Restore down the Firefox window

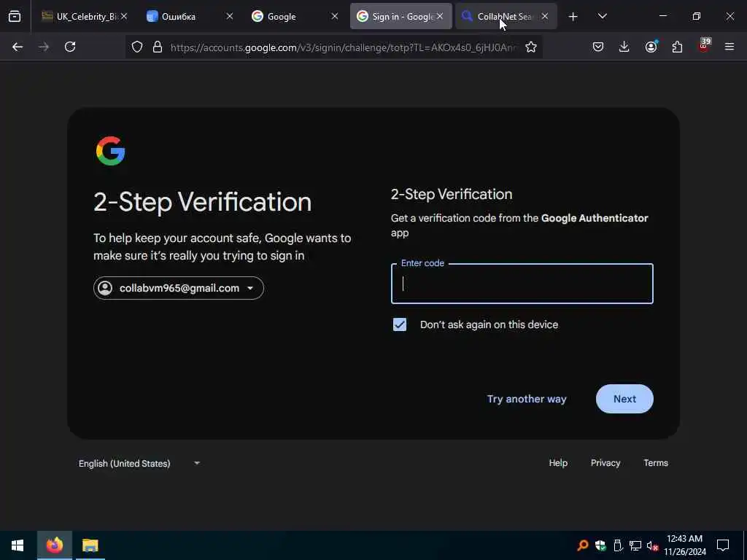[697, 16]
